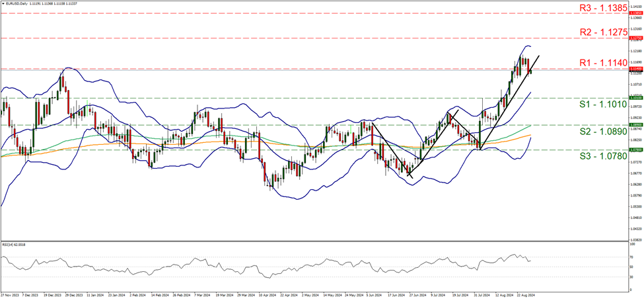Click the triangle arrow before the EURUSD,Daily title
The width and height of the screenshot is (644, 299).
pos(3,3)
